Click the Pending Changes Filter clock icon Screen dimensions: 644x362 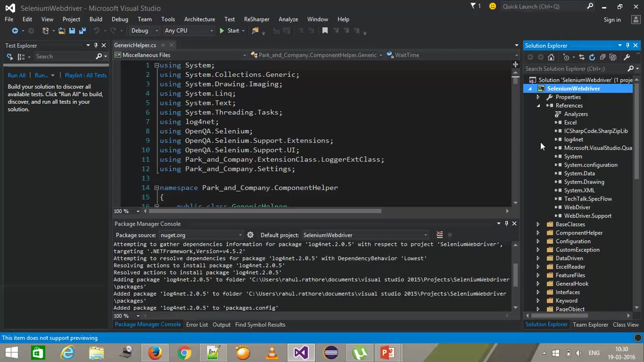[x=567, y=57]
